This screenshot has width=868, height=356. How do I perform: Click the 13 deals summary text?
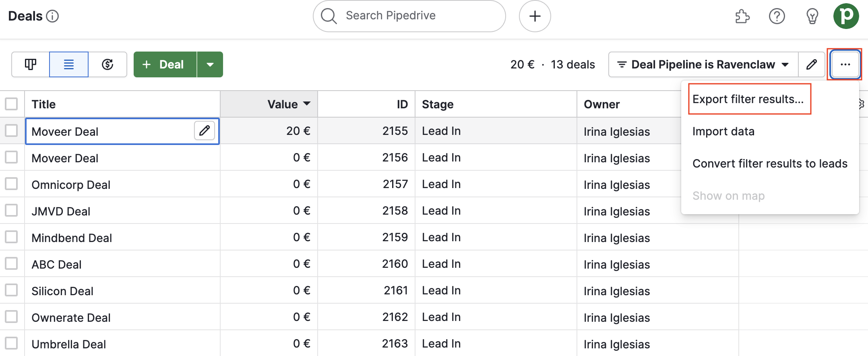click(573, 64)
